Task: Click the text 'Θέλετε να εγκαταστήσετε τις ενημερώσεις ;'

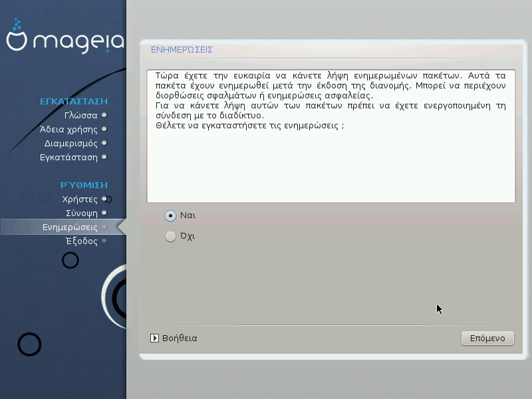Action: click(250, 126)
